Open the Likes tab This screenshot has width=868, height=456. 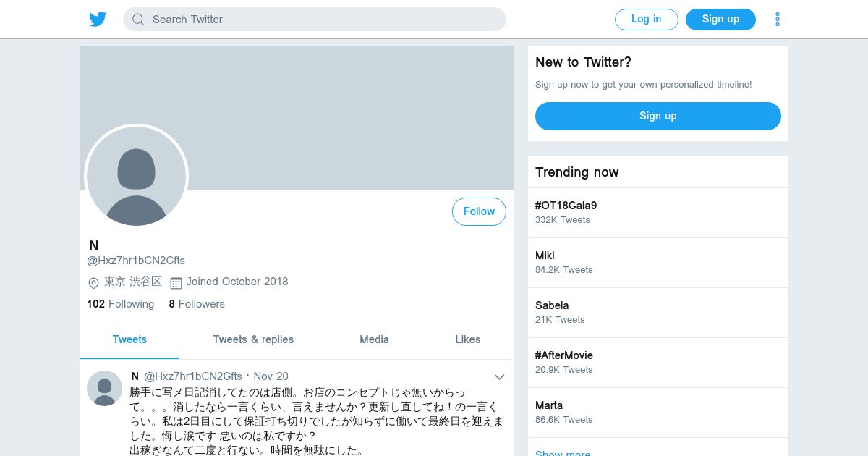pos(468,339)
